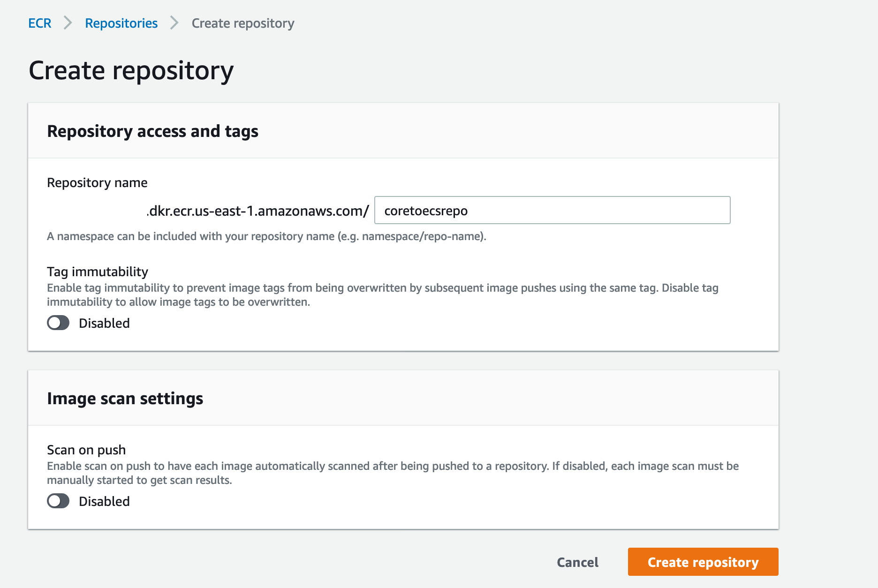
Task: Select the Create repository breadcrumb entry
Action: 242,23
